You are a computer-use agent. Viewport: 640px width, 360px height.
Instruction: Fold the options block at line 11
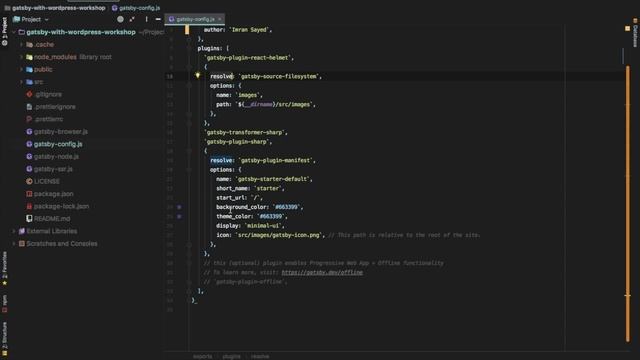point(189,86)
